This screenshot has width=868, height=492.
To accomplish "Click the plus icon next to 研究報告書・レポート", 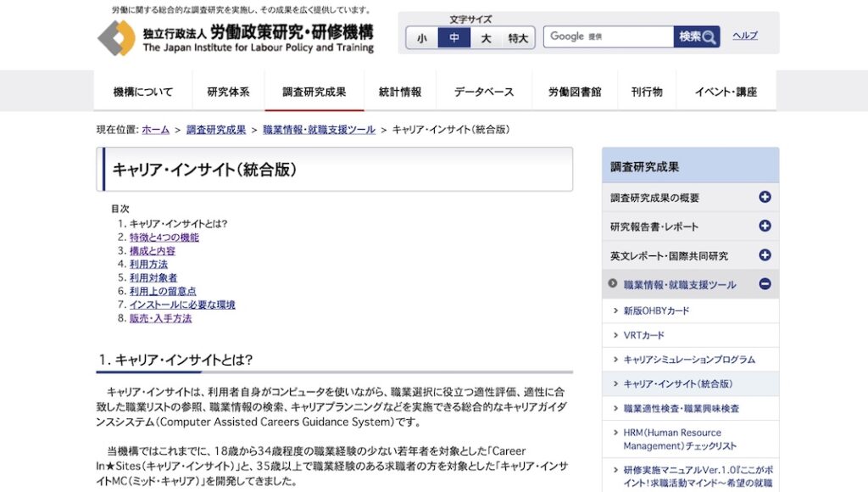I will (765, 226).
